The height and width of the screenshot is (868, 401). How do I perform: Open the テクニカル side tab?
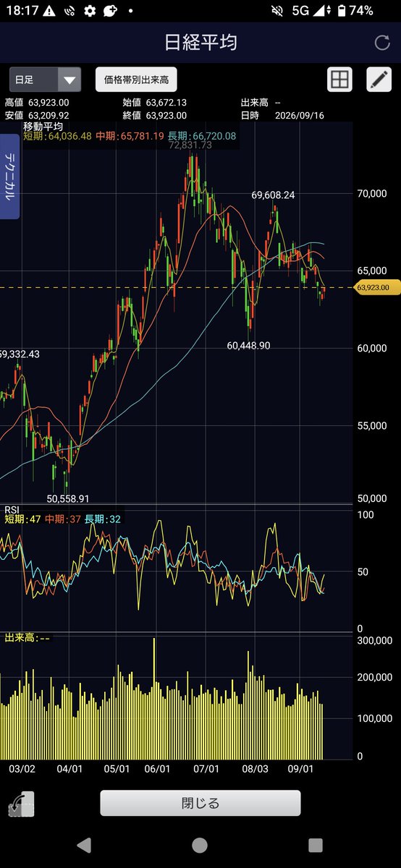(10, 177)
